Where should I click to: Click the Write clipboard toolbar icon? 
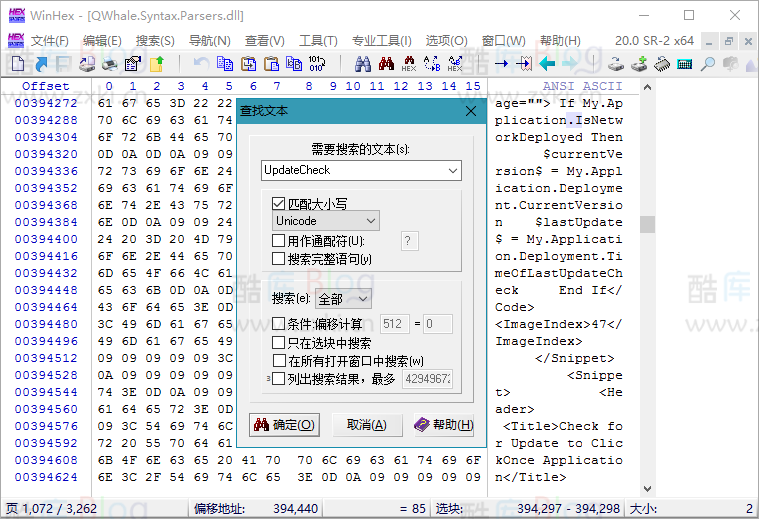tap(248, 63)
